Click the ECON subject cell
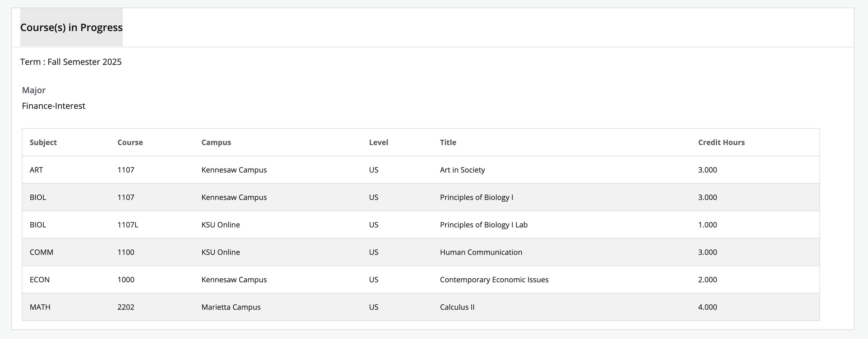 pos(40,280)
